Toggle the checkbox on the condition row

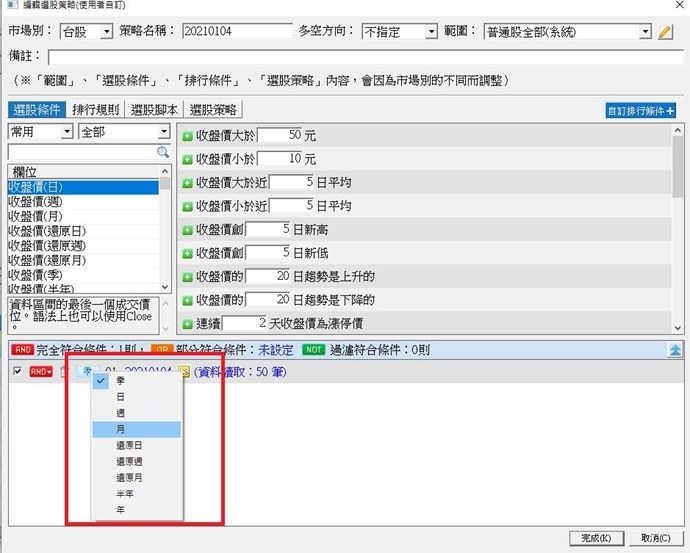(16, 372)
